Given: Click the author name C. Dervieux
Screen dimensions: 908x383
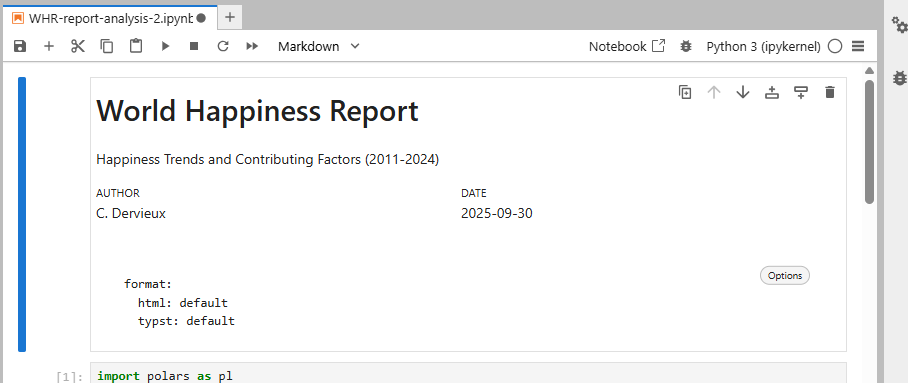Looking at the screenshot, I should click(131, 213).
